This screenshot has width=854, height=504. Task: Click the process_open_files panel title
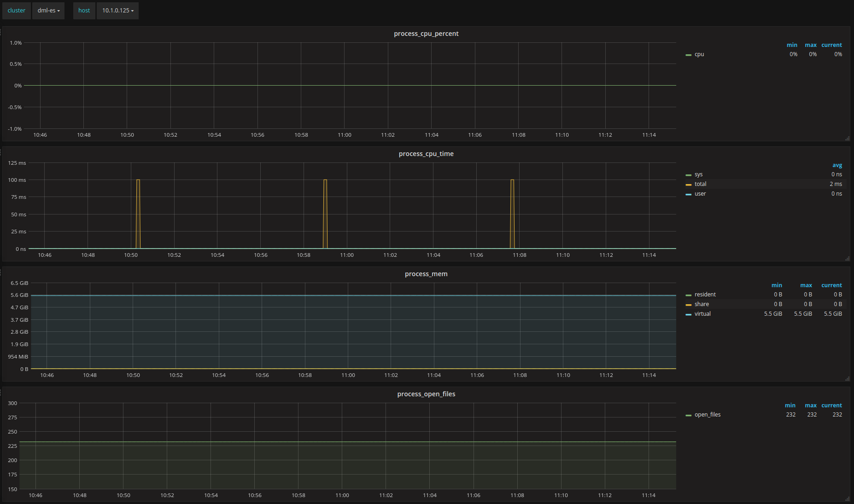tap(426, 394)
